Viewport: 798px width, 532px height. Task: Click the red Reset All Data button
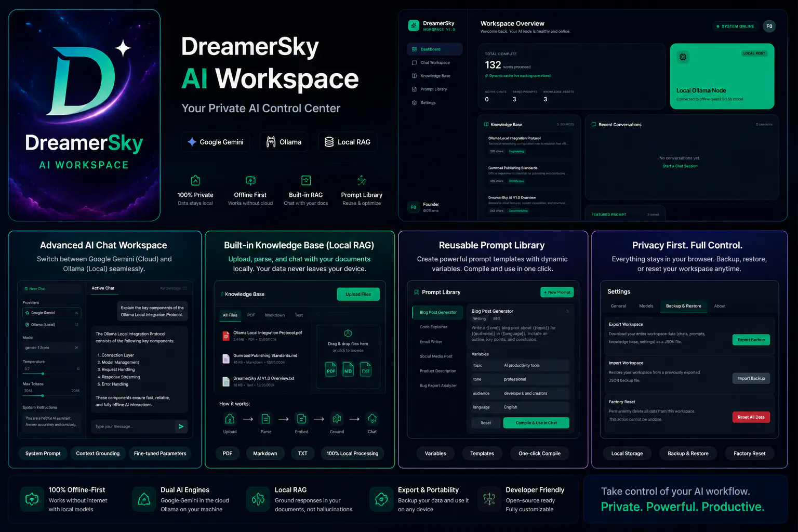point(751,417)
